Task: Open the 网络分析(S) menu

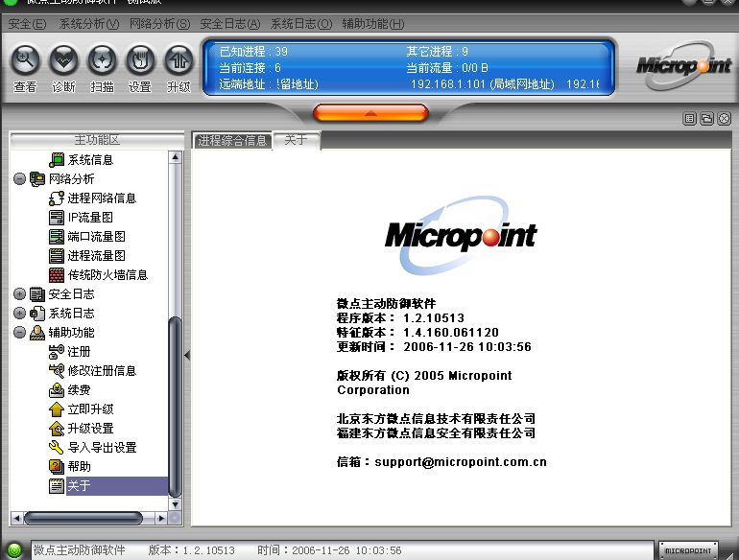Action: [x=159, y=24]
